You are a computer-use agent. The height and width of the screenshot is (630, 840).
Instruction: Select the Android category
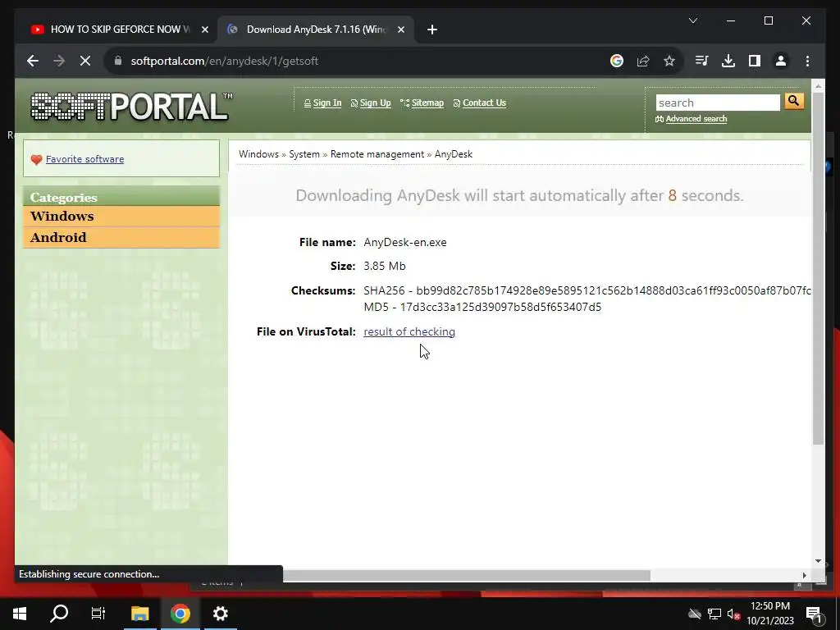pos(121,237)
